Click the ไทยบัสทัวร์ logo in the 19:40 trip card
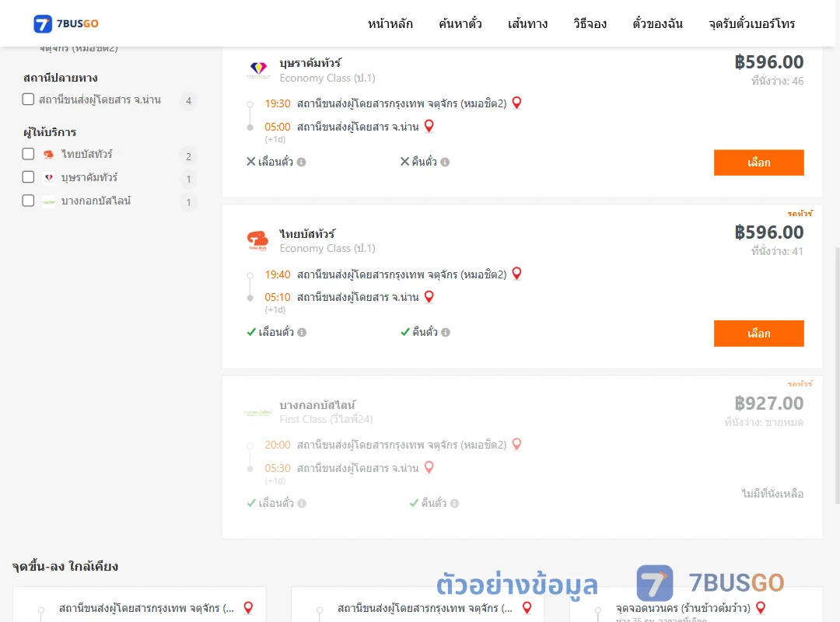Viewport: 840px width, 622px height. click(257, 240)
